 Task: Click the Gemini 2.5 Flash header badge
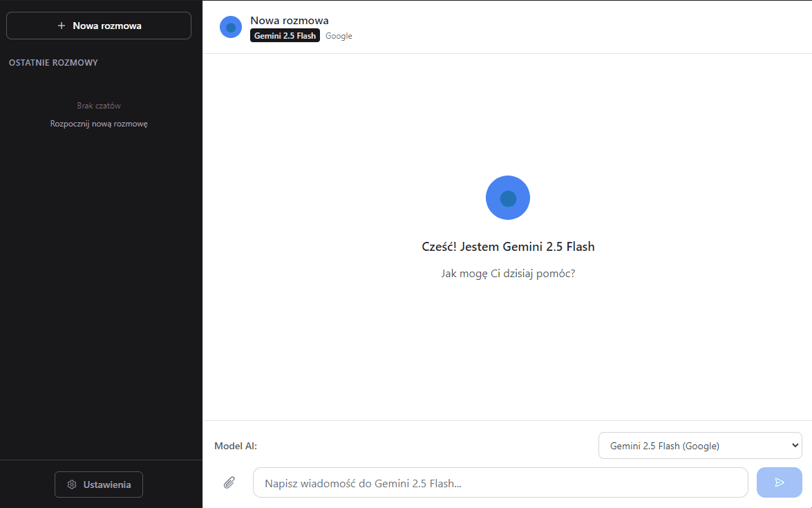pos(285,36)
